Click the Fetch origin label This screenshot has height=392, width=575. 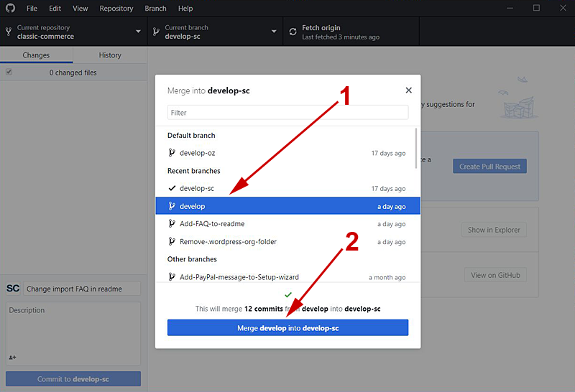tap(321, 28)
